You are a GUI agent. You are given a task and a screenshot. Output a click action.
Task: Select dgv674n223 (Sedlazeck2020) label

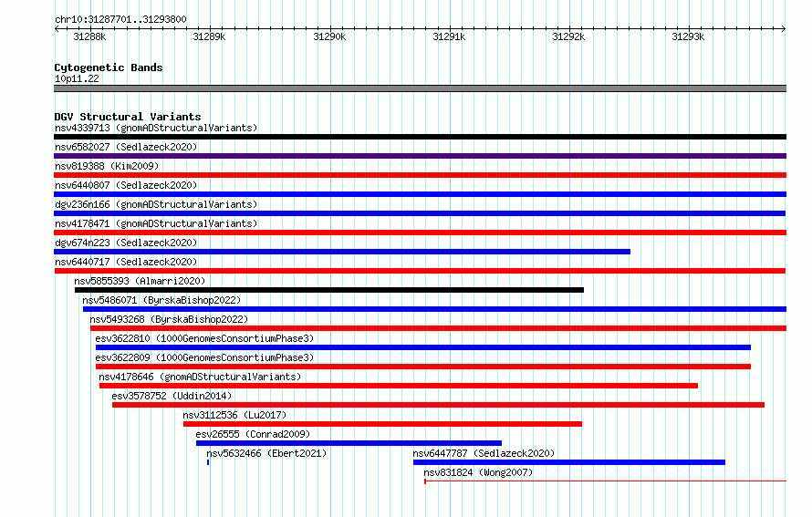pyautogui.click(x=126, y=243)
